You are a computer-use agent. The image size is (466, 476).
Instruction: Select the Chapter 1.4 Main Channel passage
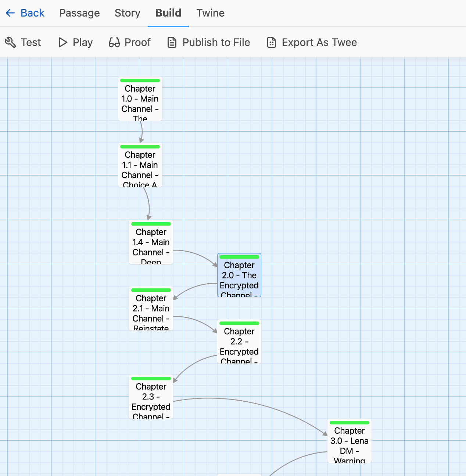tap(151, 242)
